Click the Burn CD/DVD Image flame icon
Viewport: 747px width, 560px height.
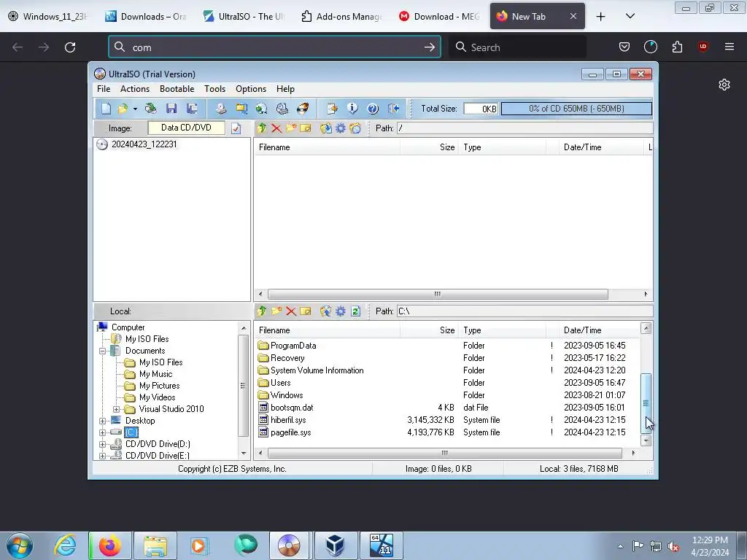pos(303,109)
